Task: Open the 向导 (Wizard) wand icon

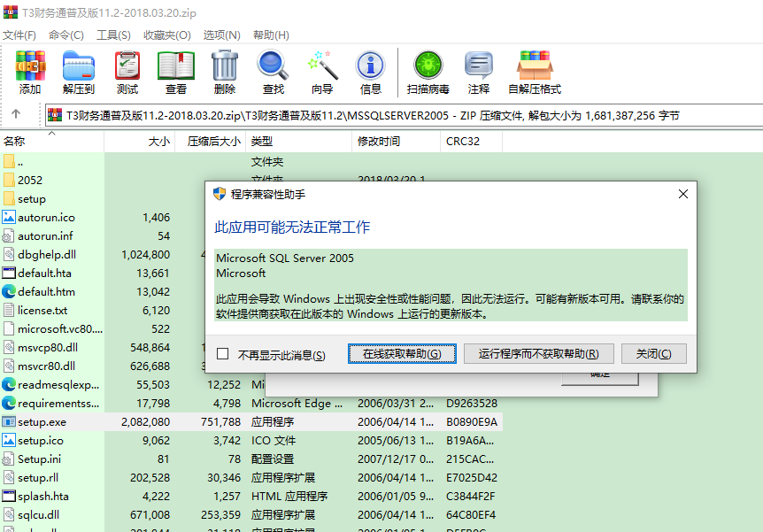Action: 322,66
